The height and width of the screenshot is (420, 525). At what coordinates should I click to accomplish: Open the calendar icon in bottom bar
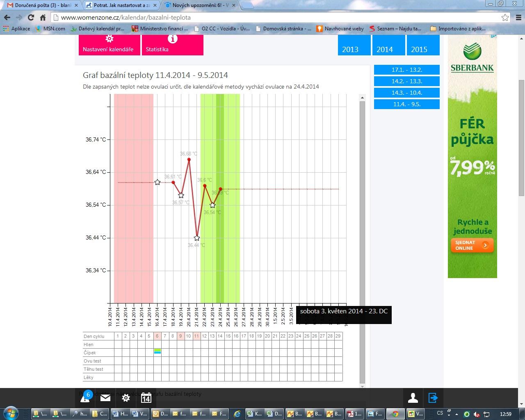pos(146,398)
